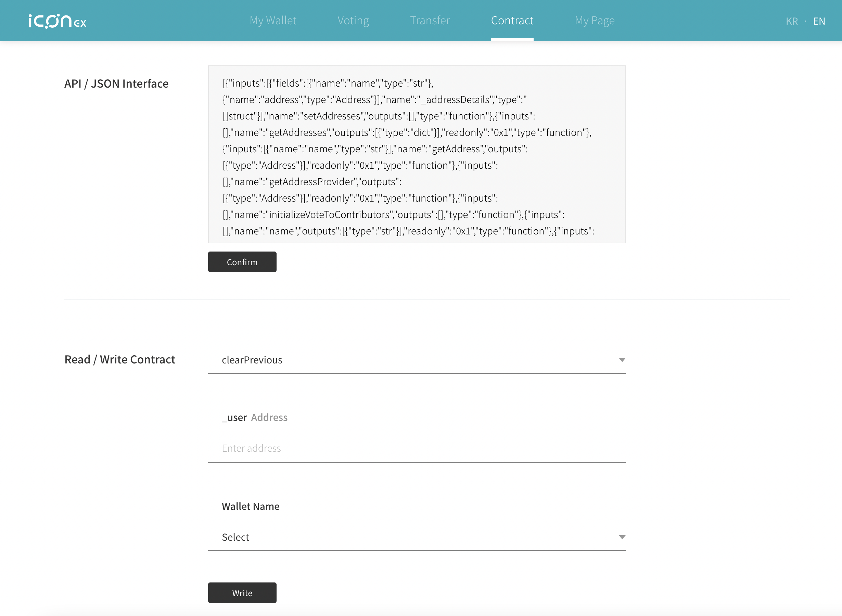Viewport: 842px width, 616px height.
Task: Click the Wallet Name label
Action: pyautogui.click(x=251, y=506)
